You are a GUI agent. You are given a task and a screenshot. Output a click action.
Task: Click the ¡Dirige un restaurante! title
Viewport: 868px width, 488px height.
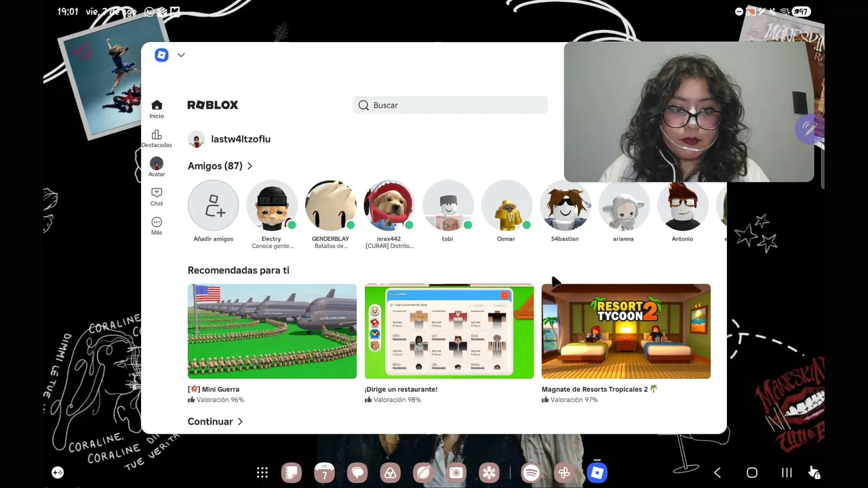(x=401, y=389)
